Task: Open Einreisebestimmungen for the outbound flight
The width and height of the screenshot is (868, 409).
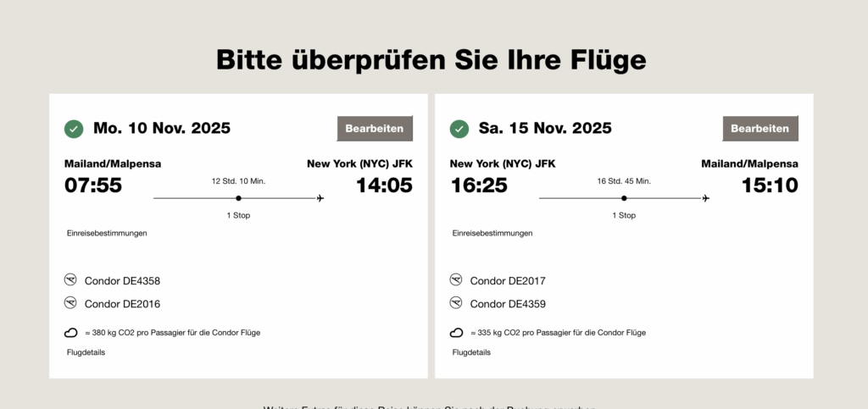Action: point(107,233)
